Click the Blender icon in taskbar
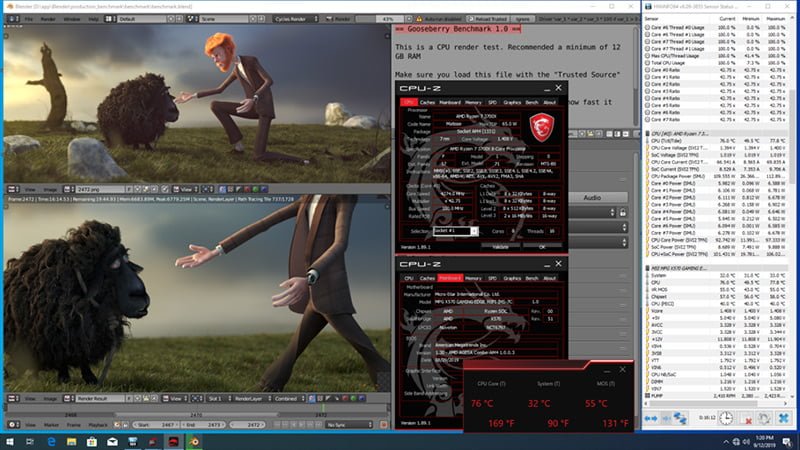 (194, 441)
